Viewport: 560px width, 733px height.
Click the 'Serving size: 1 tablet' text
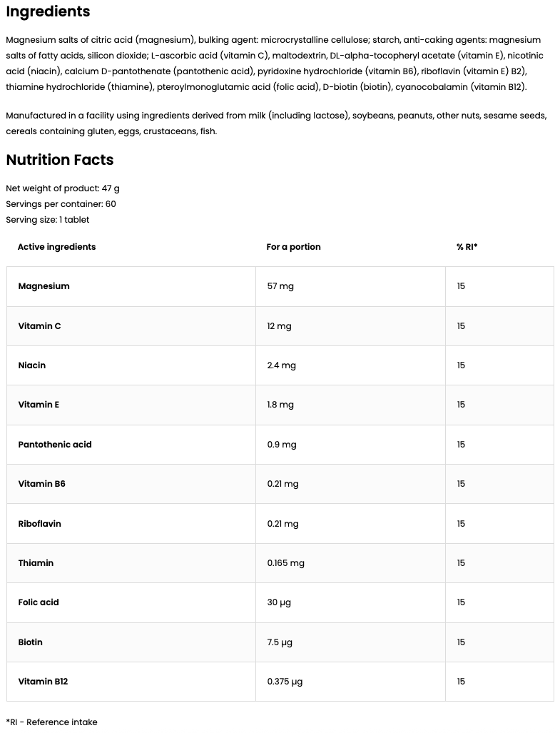coord(48,220)
